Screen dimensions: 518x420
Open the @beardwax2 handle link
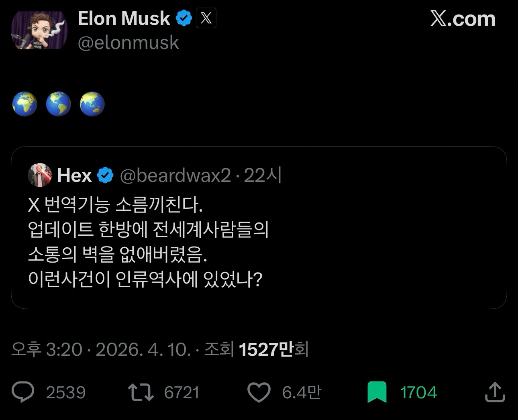coord(175,175)
